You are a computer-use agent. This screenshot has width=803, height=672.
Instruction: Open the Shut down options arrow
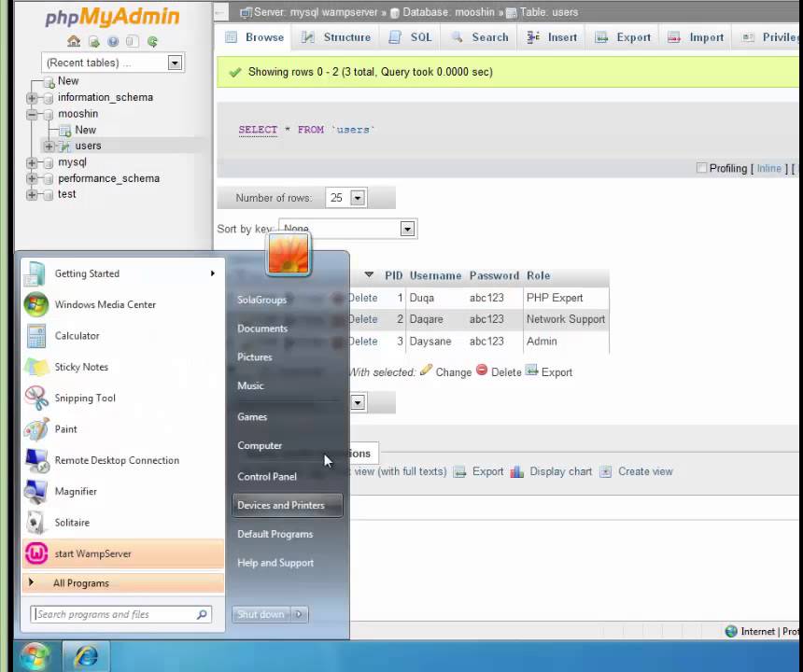(x=299, y=614)
